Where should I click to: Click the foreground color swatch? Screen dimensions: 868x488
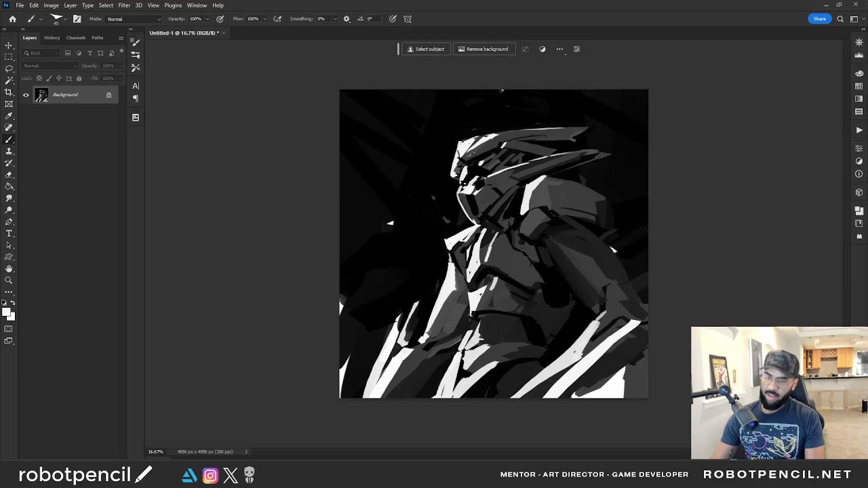(6, 312)
